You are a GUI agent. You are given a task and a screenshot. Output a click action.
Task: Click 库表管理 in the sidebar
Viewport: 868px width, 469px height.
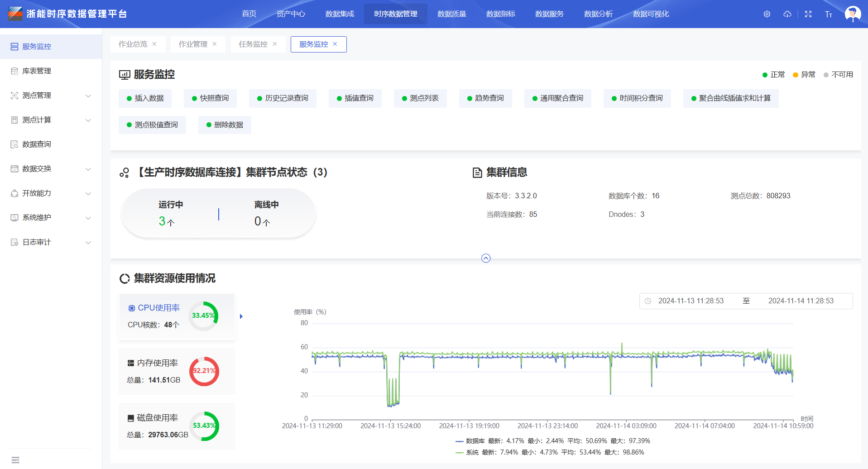[51, 71]
